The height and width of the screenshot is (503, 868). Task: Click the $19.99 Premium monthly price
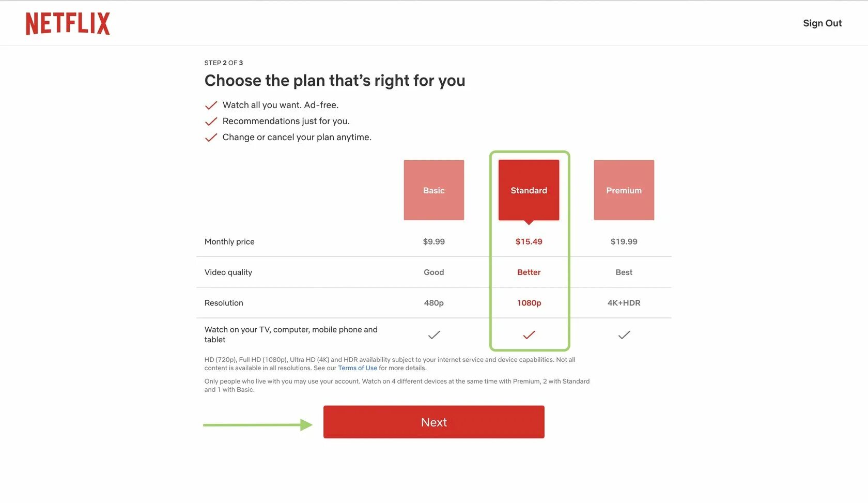(x=624, y=241)
